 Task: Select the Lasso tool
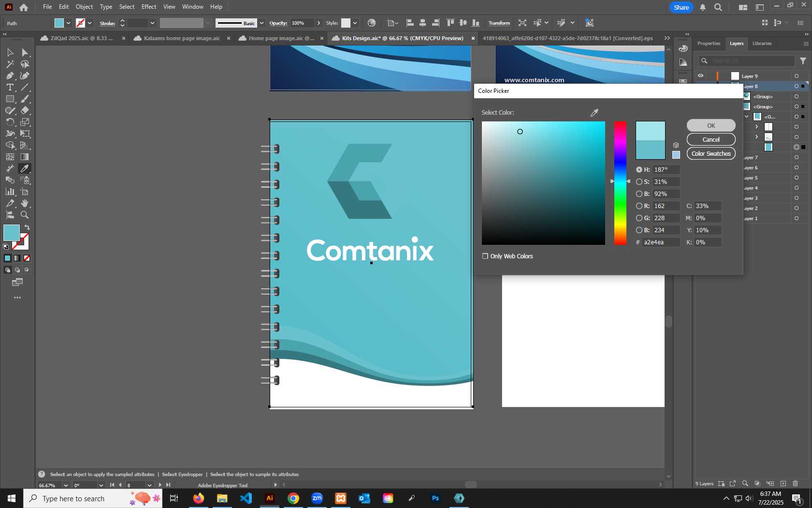click(25, 64)
